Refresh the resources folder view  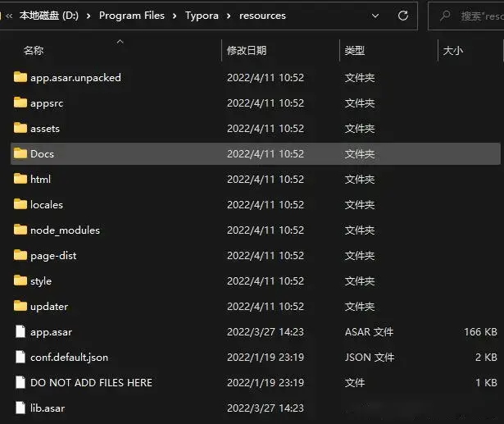pos(402,16)
